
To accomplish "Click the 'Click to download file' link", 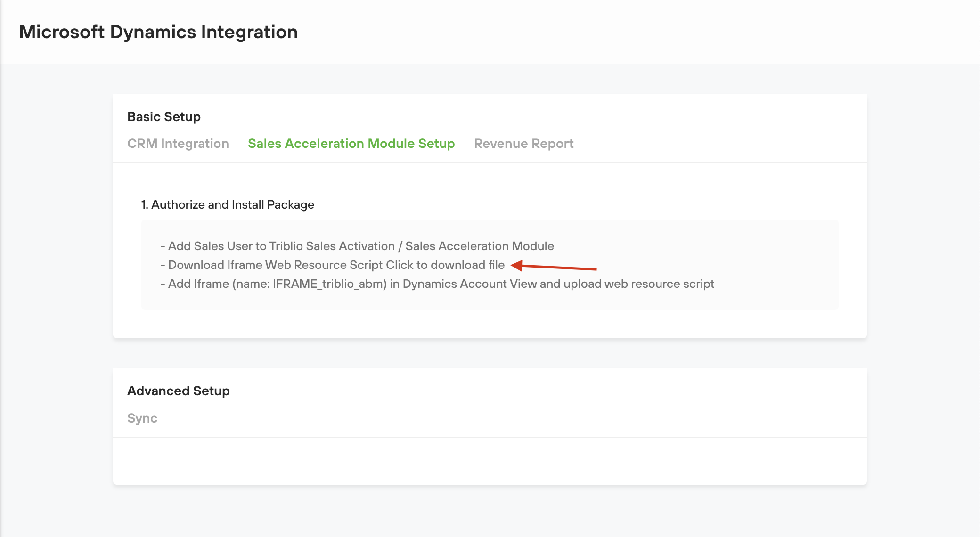I will [445, 265].
